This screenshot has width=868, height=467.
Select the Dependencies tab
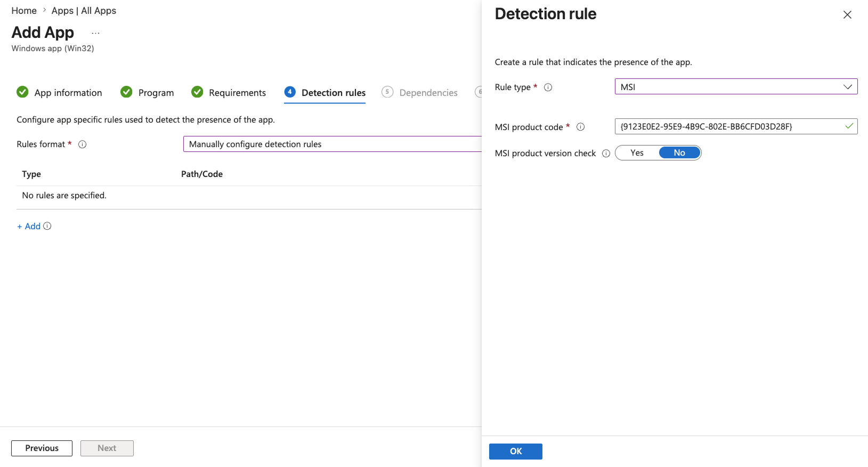[428, 93]
